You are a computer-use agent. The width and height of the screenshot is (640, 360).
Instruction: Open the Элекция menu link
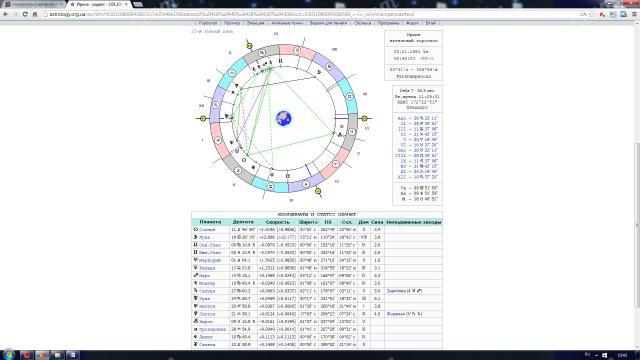tap(256, 23)
